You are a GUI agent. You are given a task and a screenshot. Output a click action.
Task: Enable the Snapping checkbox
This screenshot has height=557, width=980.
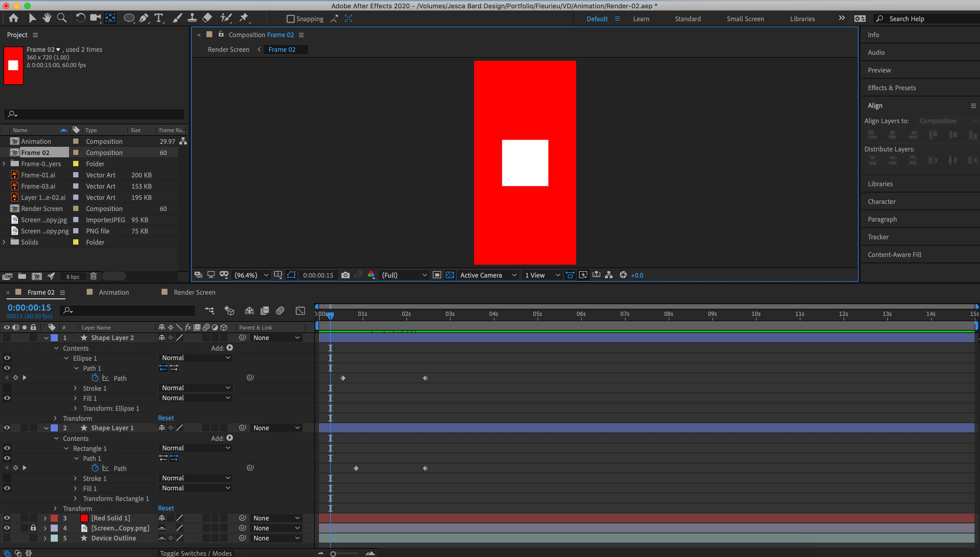(290, 19)
